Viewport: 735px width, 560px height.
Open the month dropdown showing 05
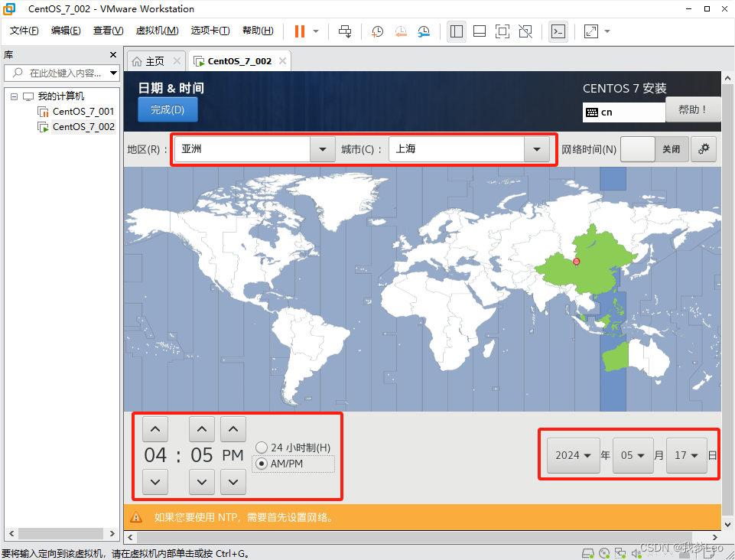coord(633,455)
